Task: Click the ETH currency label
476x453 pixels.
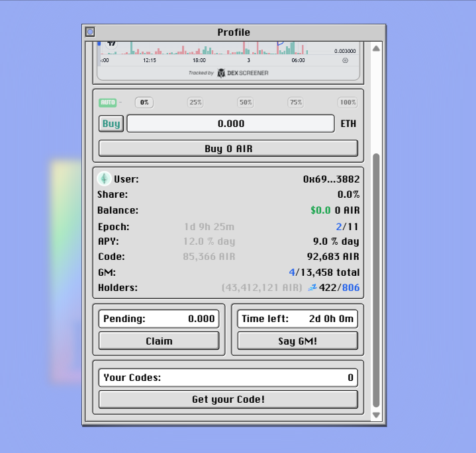Action: (348, 124)
